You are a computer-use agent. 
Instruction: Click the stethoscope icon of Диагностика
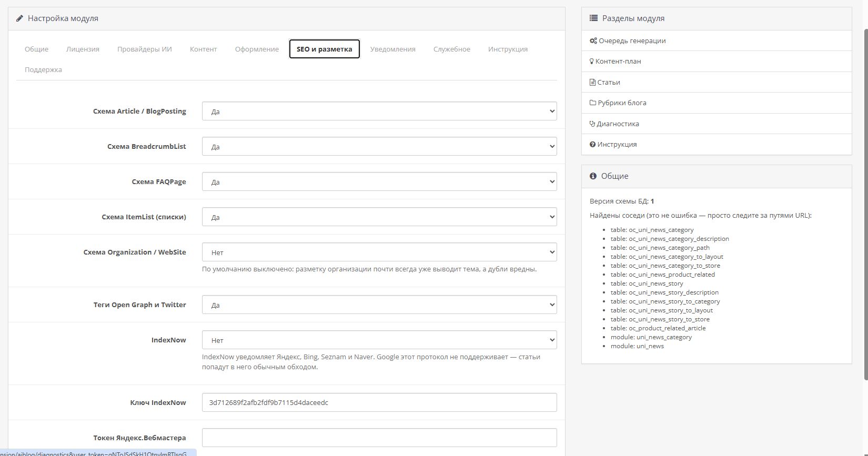click(592, 124)
